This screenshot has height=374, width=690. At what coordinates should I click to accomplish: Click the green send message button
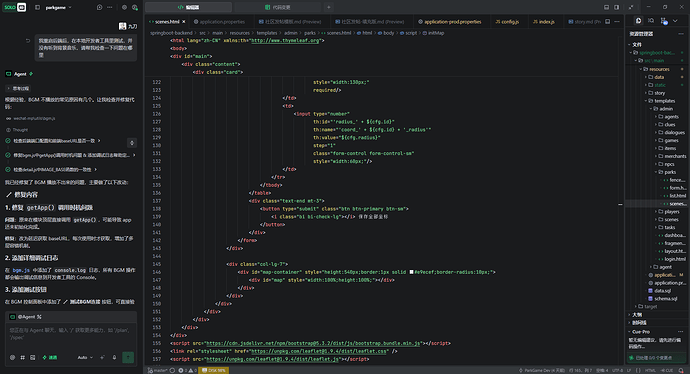coord(128,357)
